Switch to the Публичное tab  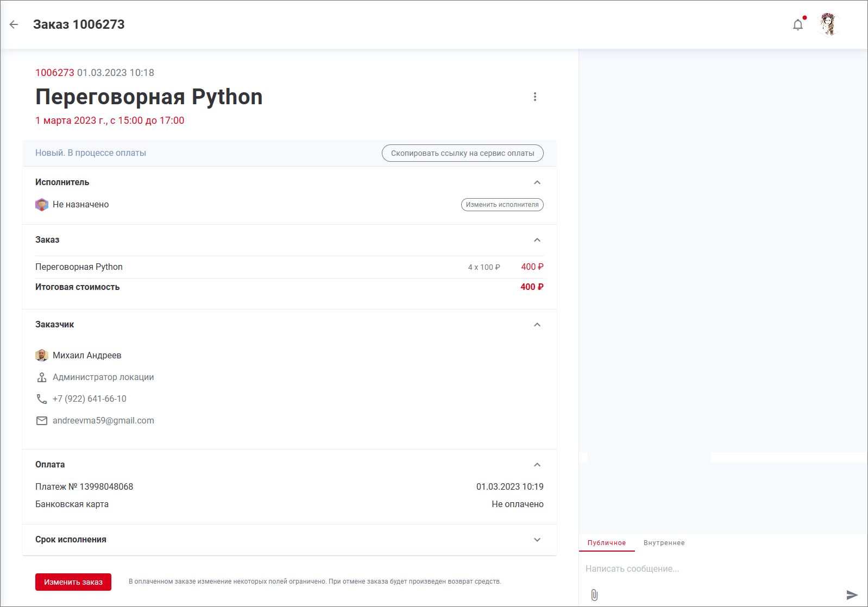click(x=606, y=543)
